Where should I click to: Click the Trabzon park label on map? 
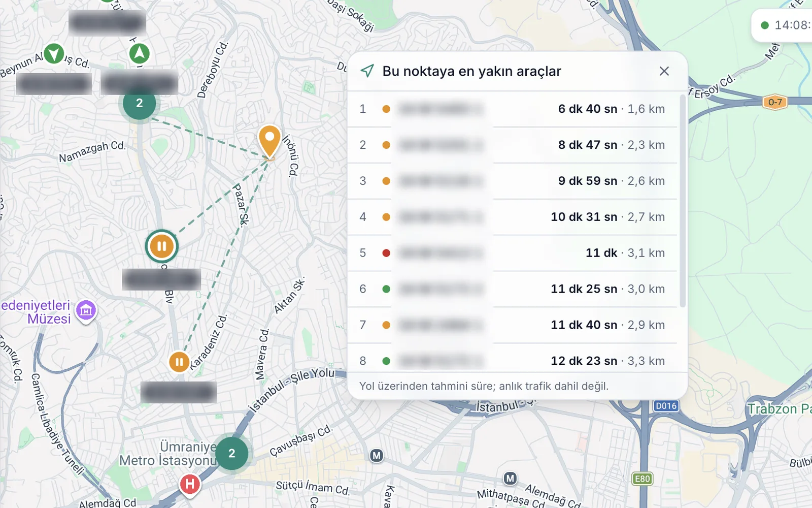[779, 409]
